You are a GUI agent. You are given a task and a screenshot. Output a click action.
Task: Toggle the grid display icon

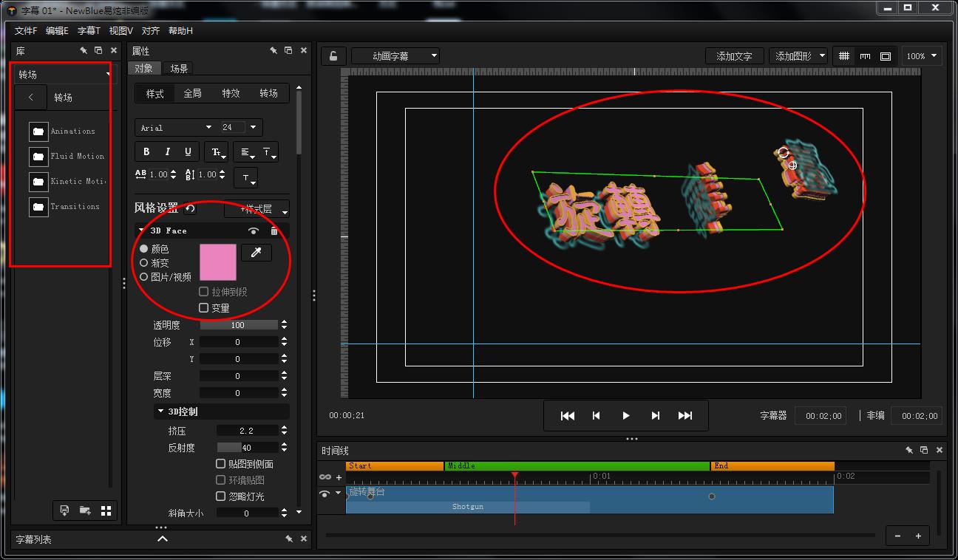coord(844,56)
